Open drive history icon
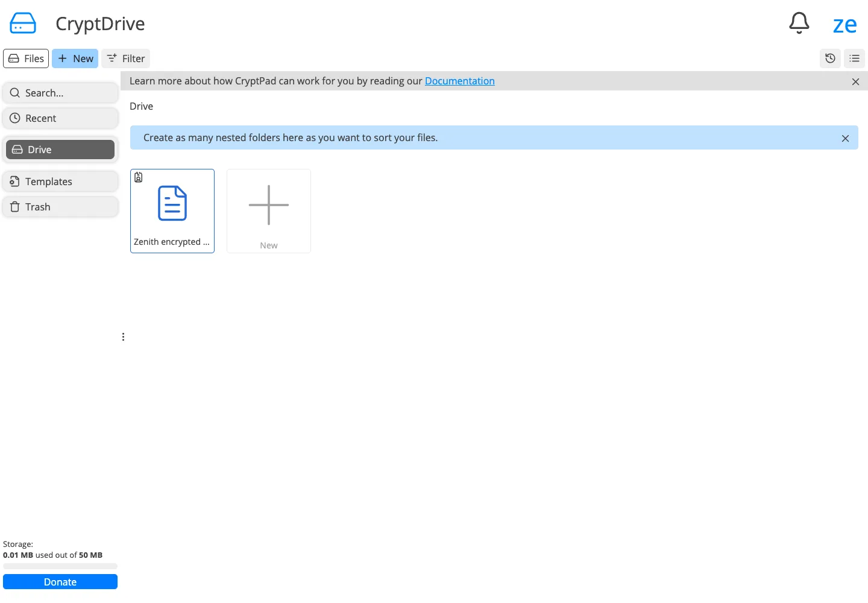This screenshot has height=603, width=868. click(x=830, y=58)
